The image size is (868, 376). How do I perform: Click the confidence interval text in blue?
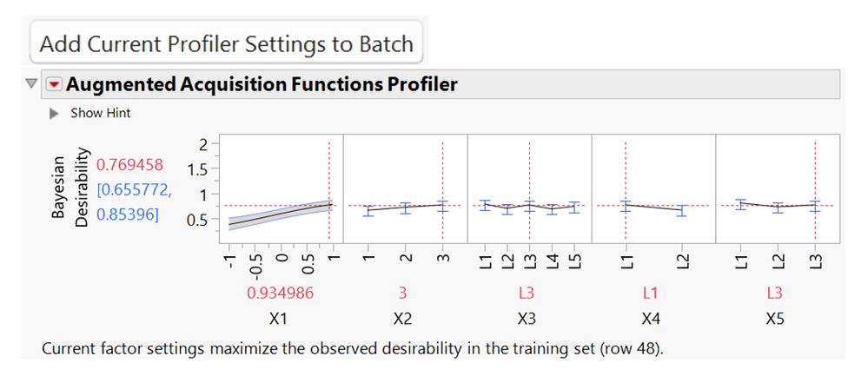[128, 201]
